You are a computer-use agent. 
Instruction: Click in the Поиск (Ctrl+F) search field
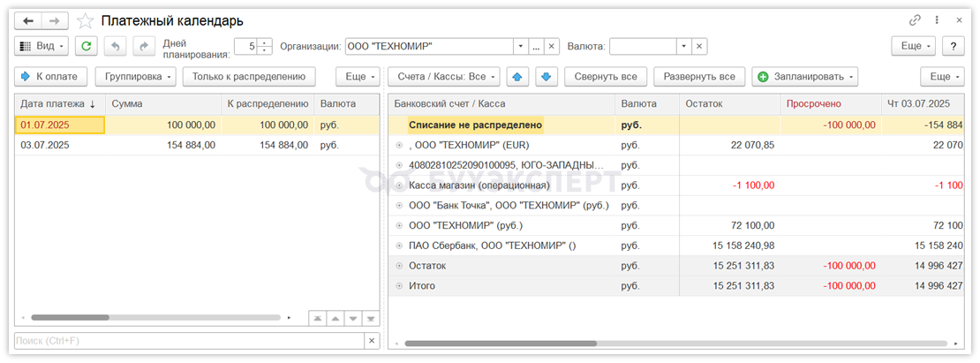[185, 341]
